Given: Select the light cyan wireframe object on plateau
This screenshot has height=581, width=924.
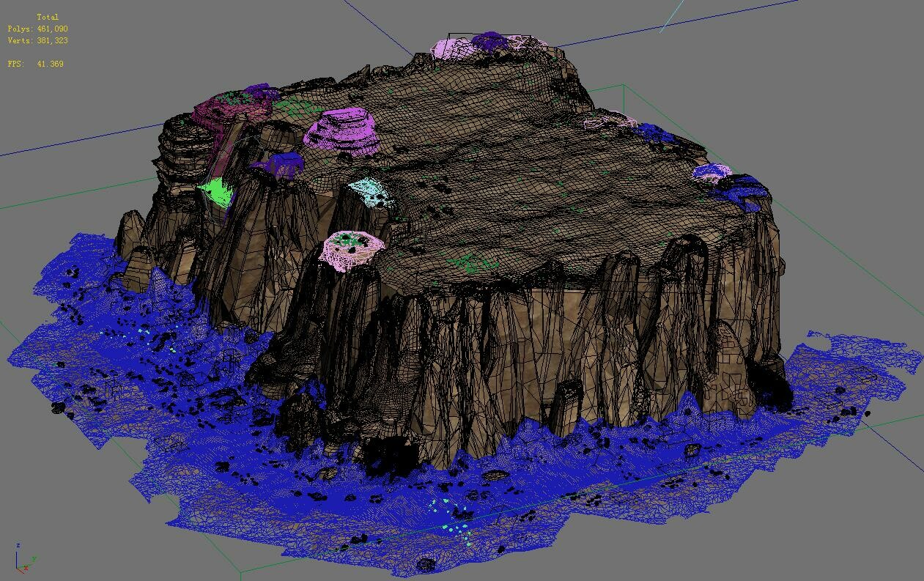Looking at the screenshot, I should [x=372, y=192].
